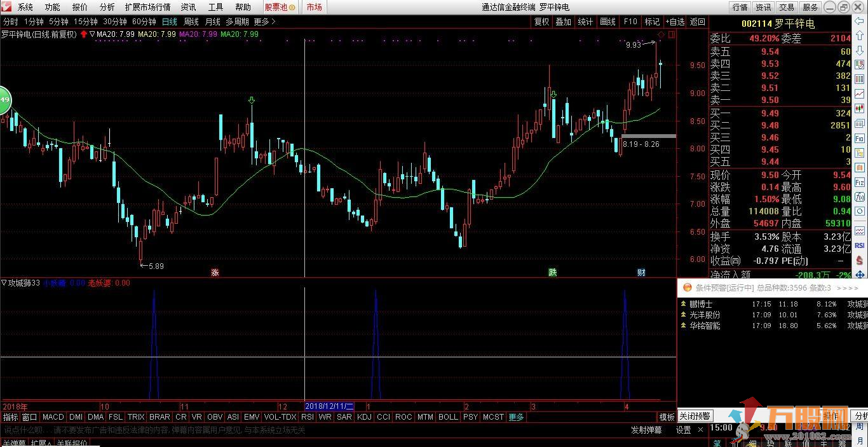Screen dimensions: 868x447
Task: Select the 30分钟 period tab
Action: point(116,22)
